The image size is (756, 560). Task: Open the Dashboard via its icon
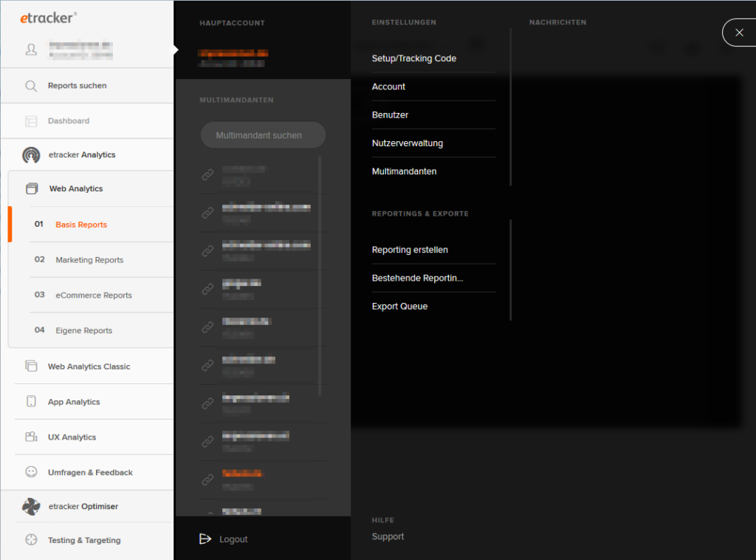(31, 121)
